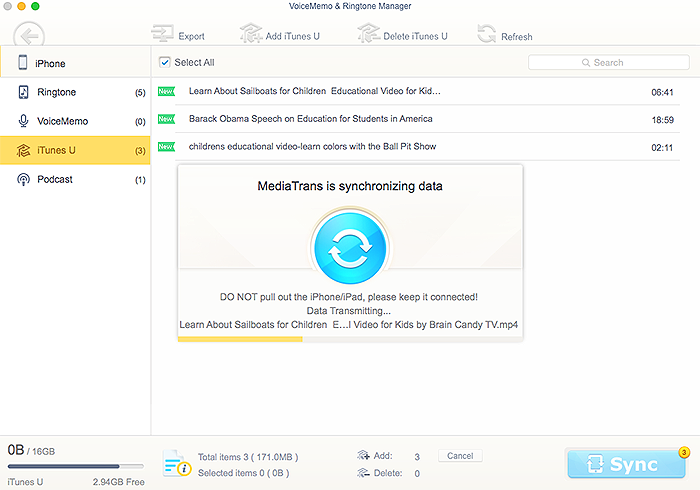Click Add iTunes U label
700x490 pixels.
point(292,36)
